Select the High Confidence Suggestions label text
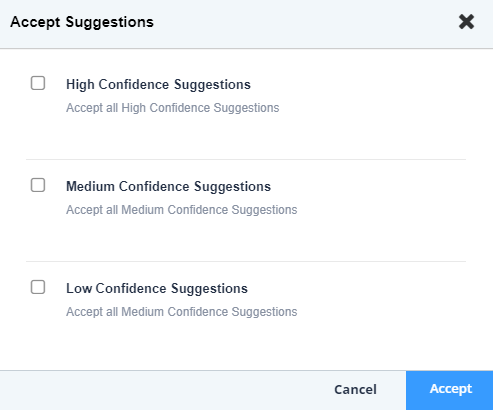Screen dimensions: 493x410 [x=158, y=84]
